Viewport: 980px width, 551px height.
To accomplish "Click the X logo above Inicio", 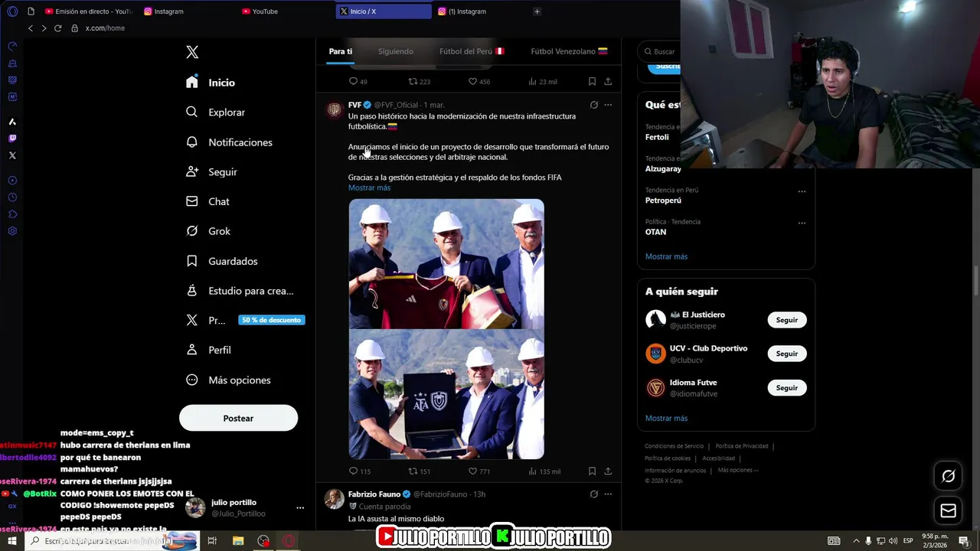I will pyautogui.click(x=192, y=52).
